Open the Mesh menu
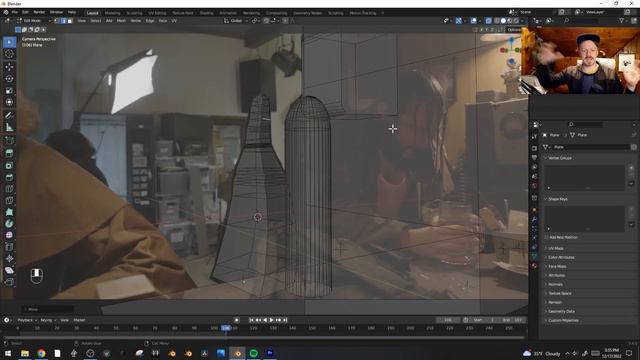 [121, 21]
